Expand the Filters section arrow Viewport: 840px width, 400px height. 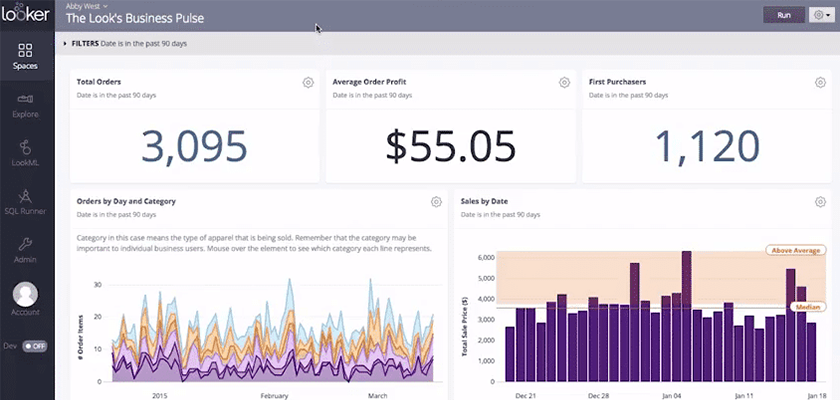click(x=66, y=44)
